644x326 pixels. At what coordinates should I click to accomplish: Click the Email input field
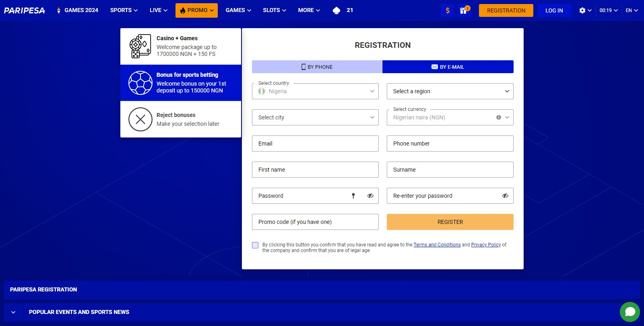pos(315,144)
